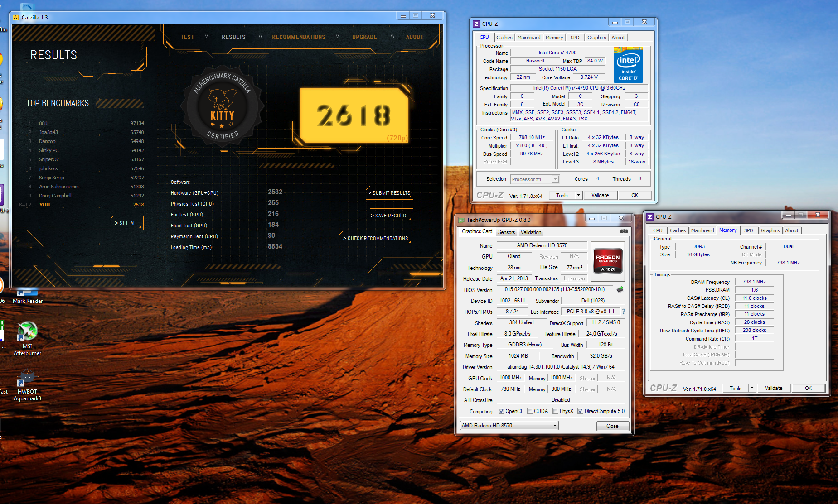Click OK in top CPU-Z window
This screenshot has height=504, width=838.
click(x=635, y=195)
